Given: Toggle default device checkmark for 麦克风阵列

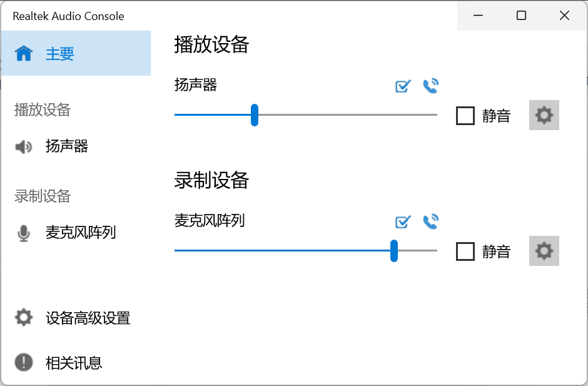Looking at the screenshot, I should click(x=402, y=221).
